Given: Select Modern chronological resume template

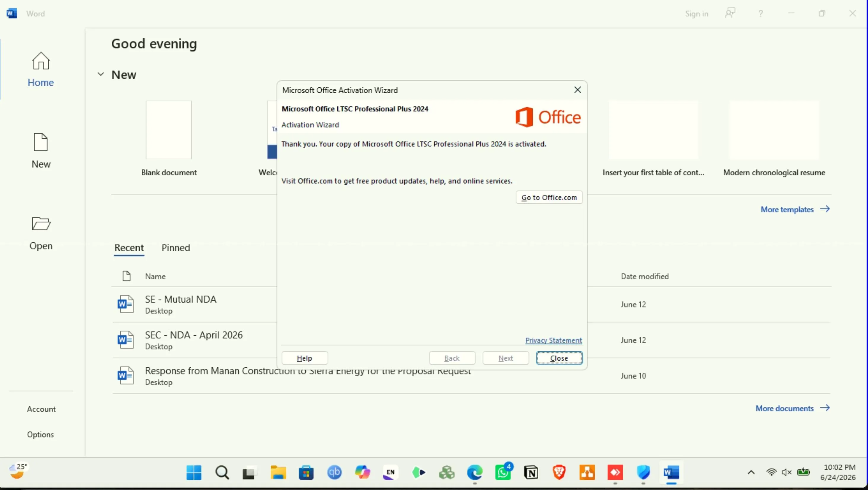Looking at the screenshot, I should coord(774,130).
